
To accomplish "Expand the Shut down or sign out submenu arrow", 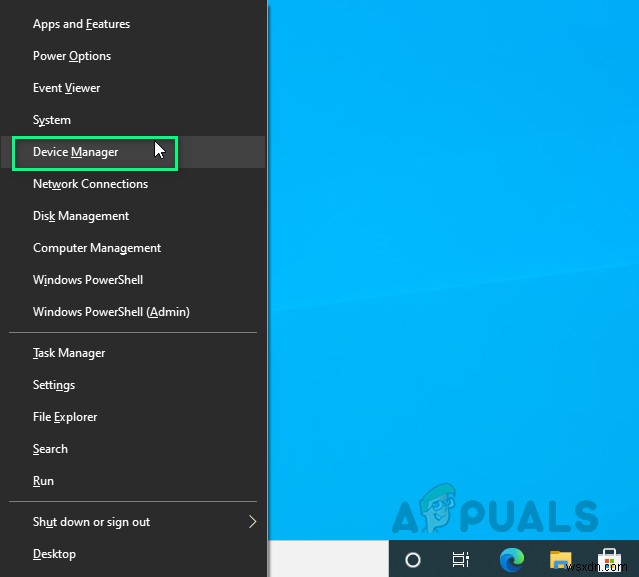I will (253, 522).
